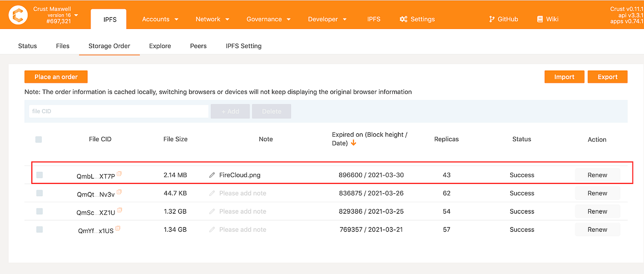Screen dimensions: 644x274
Task: Check the box for QmYf...x1US row
Action: pyautogui.click(x=40, y=229)
